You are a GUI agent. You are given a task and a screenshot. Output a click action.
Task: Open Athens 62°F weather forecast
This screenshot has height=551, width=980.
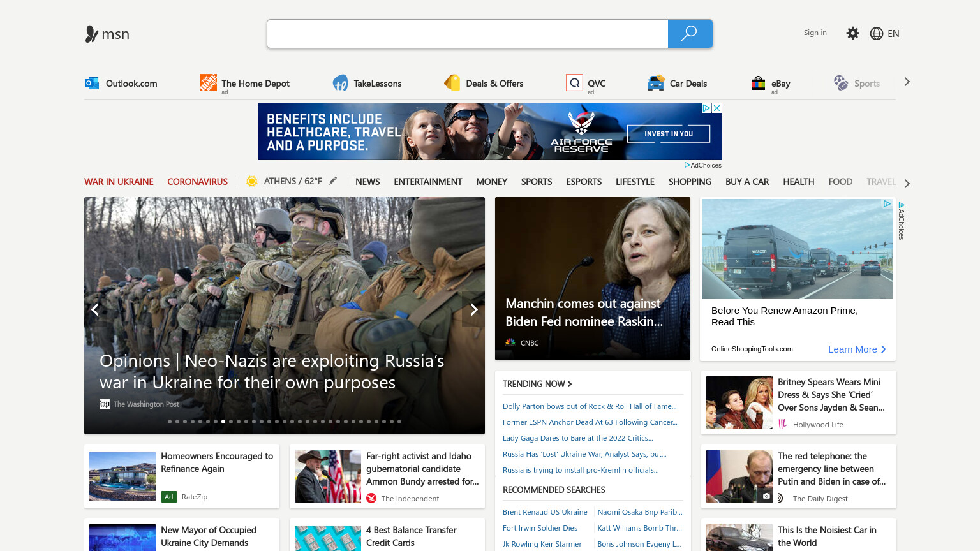[293, 181]
